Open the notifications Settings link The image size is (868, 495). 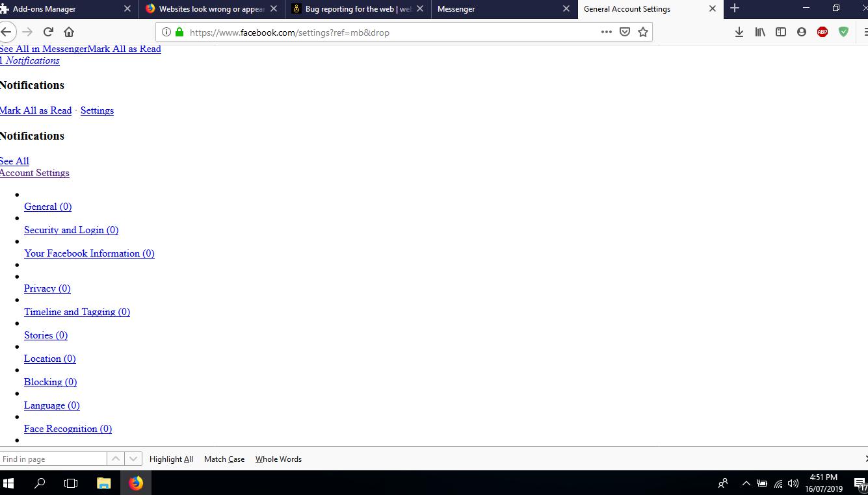97,110
